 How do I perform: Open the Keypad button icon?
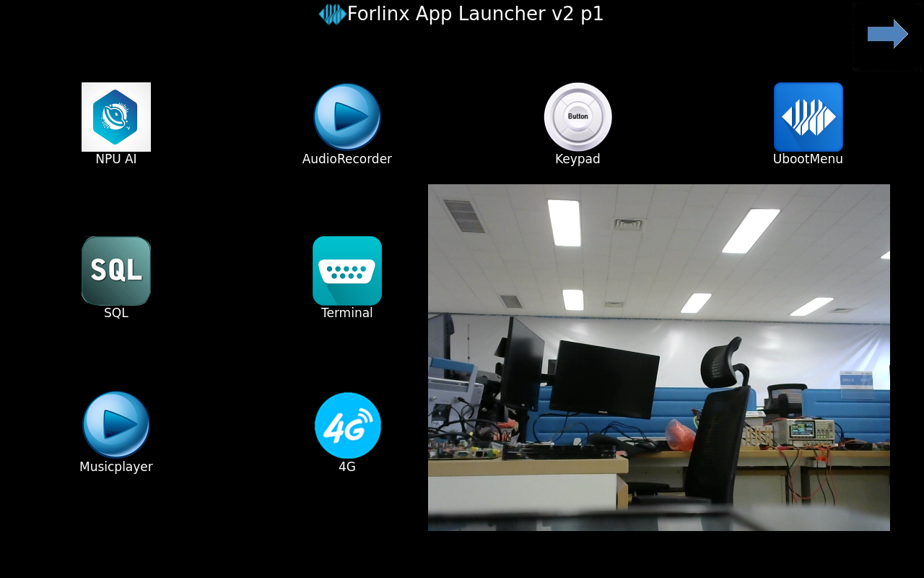point(578,117)
